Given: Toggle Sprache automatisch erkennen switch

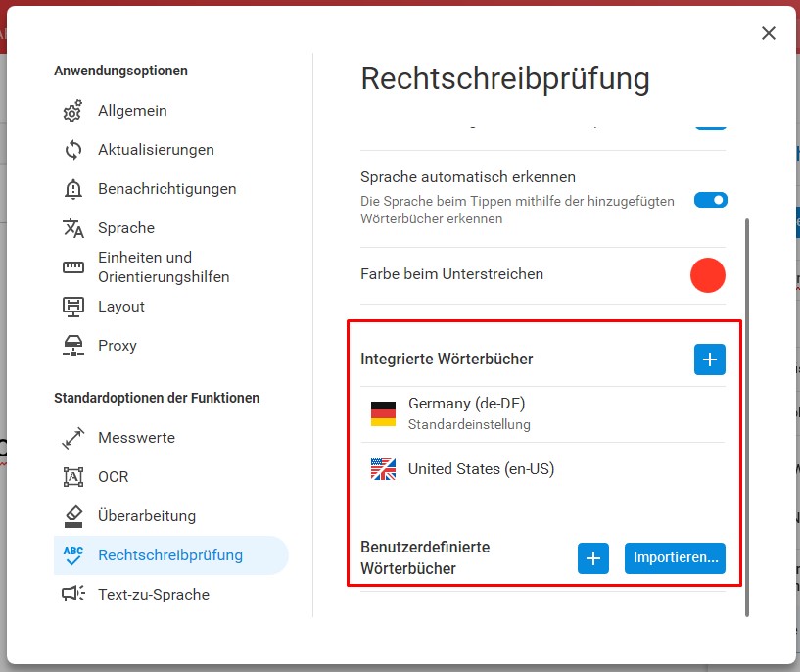Looking at the screenshot, I should tap(710, 200).
